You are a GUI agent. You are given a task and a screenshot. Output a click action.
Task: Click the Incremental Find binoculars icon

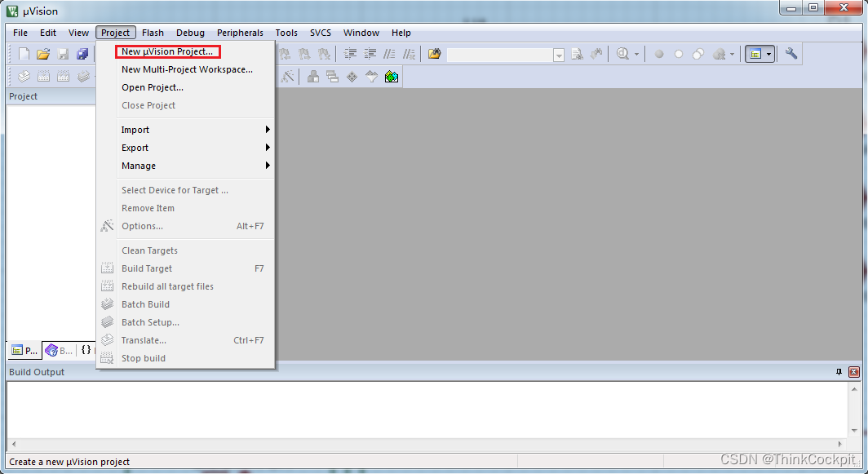click(596, 54)
